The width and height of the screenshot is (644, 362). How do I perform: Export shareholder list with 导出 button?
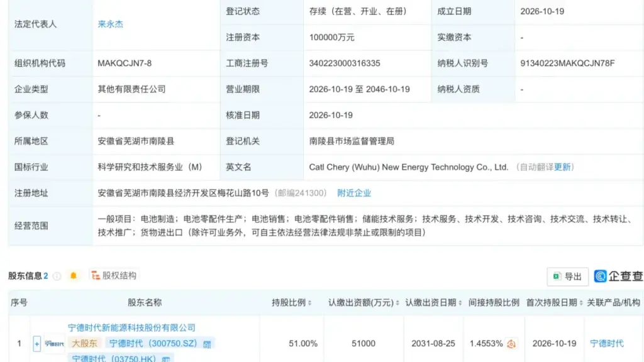(x=567, y=277)
